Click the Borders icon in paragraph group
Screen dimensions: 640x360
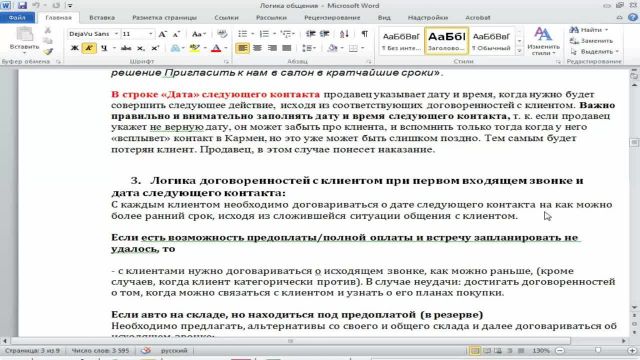coord(353,48)
